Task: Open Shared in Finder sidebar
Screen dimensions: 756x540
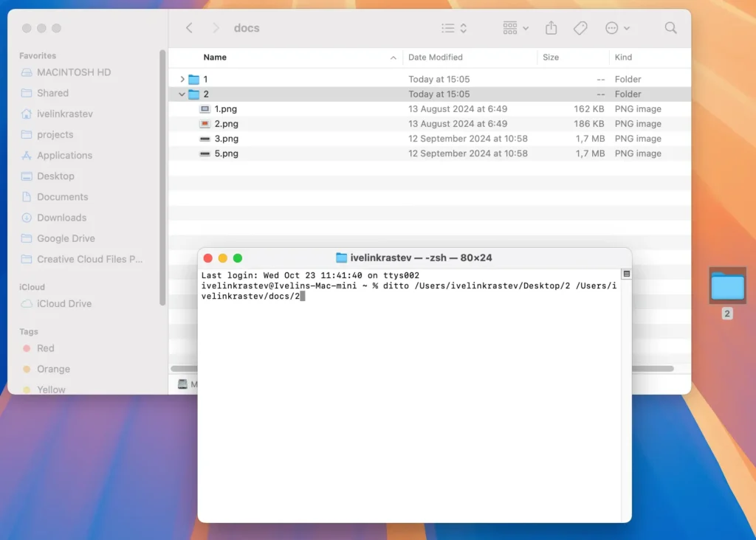Action: coord(52,93)
